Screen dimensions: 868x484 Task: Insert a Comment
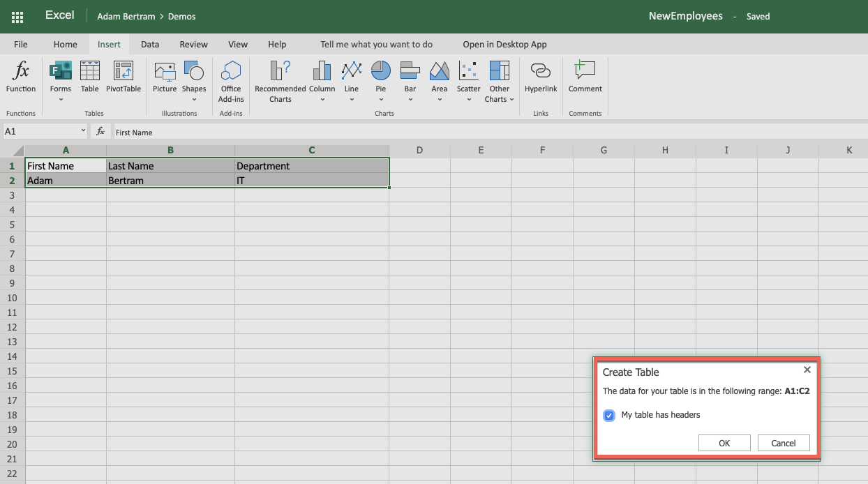click(585, 77)
